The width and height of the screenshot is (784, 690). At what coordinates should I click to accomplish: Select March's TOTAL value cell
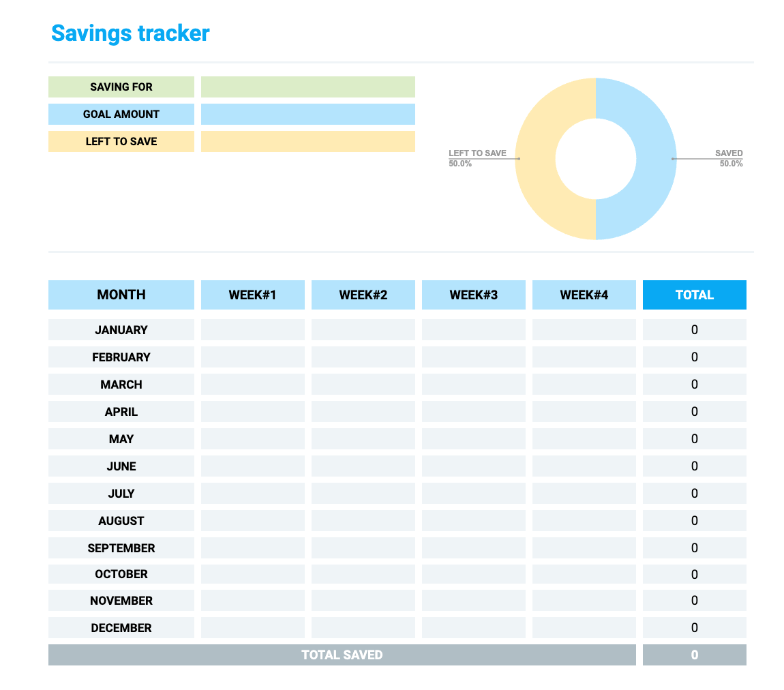pyautogui.click(x=695, y=385)
